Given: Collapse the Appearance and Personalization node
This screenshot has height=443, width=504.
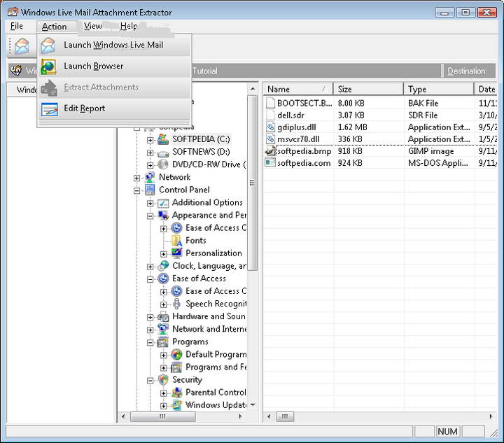Looking at the screenshot, I should (x=150, y=216).
